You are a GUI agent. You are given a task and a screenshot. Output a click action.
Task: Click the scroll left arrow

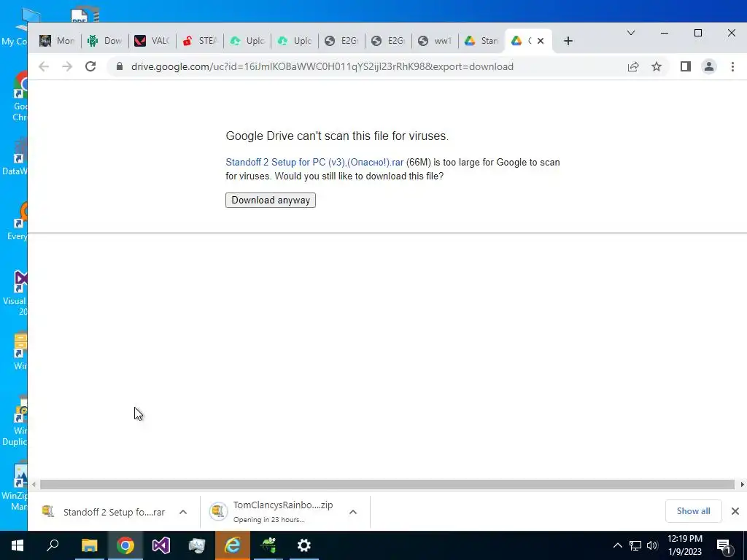(x=34, y=485)
